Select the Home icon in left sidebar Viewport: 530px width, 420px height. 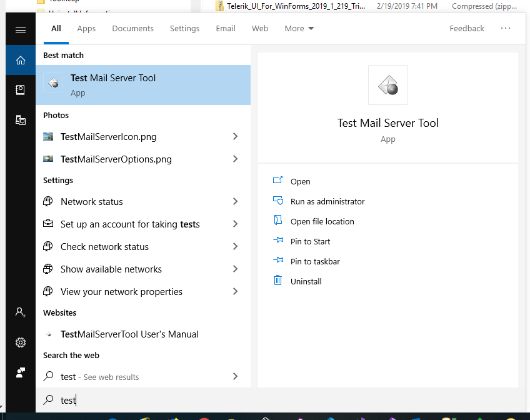point(21,61)
